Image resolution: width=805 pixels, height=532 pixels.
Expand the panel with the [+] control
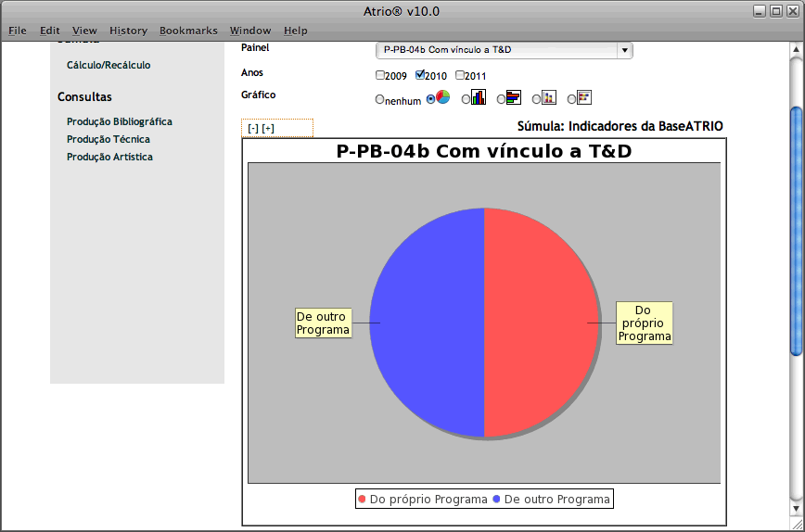[268, 129]
